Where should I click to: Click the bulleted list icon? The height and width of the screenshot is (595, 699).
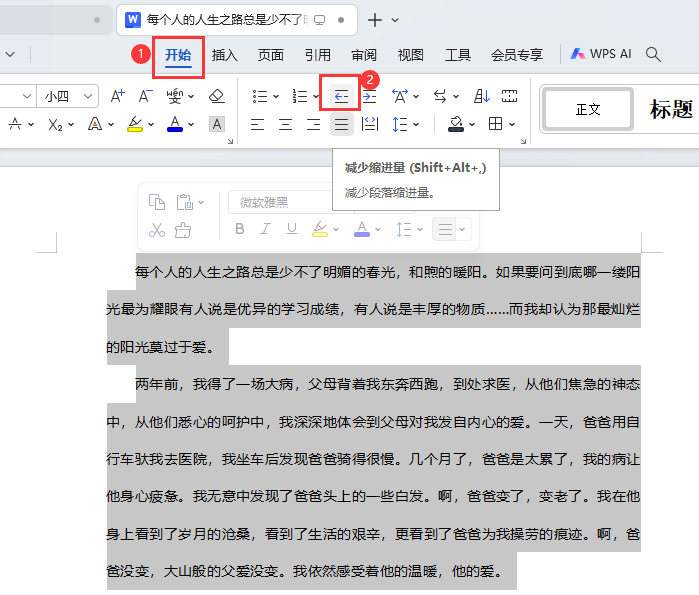(x=259, y=96)
